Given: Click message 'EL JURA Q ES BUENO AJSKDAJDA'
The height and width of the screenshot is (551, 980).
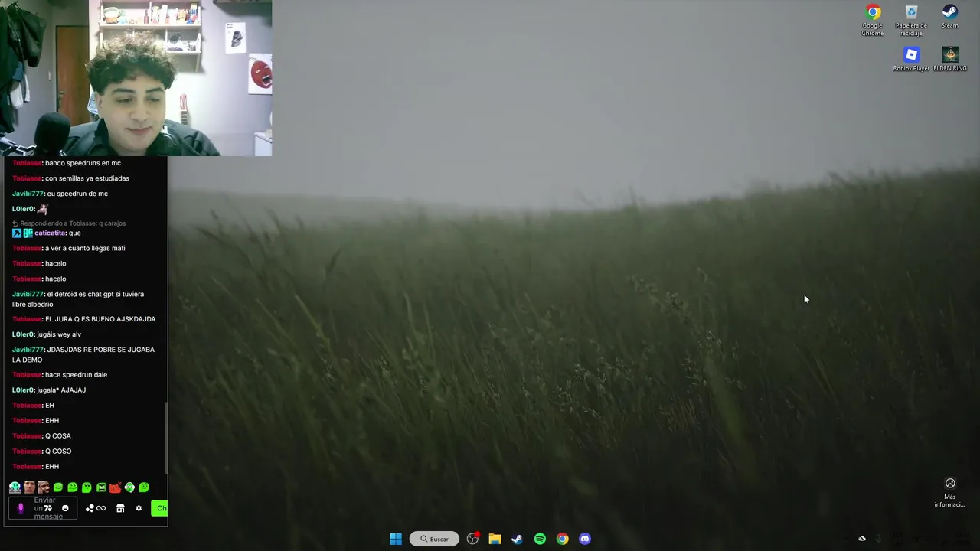Looking at the screenshot, I should [100, 319].
